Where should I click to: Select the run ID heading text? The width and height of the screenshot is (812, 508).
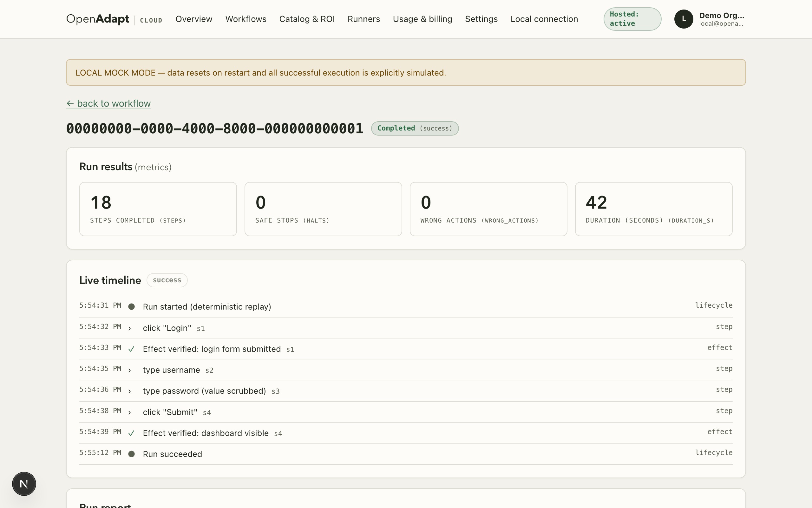215,129
